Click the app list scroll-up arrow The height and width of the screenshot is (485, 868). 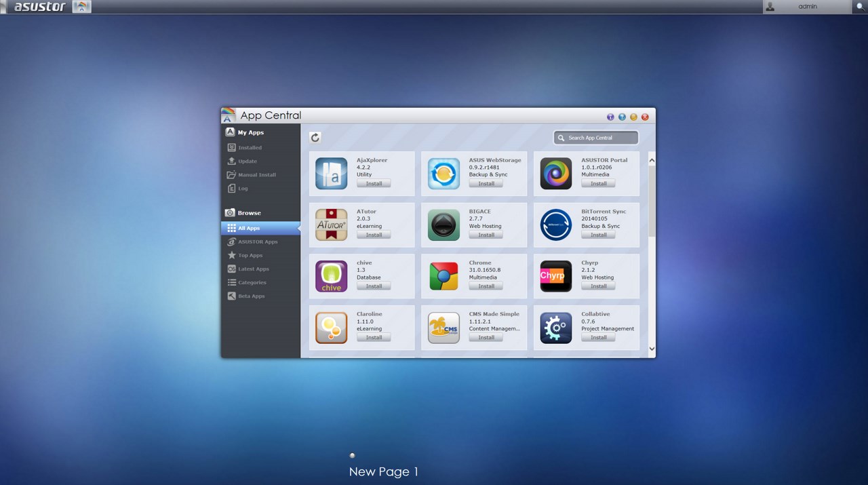(x=652, y=161)
